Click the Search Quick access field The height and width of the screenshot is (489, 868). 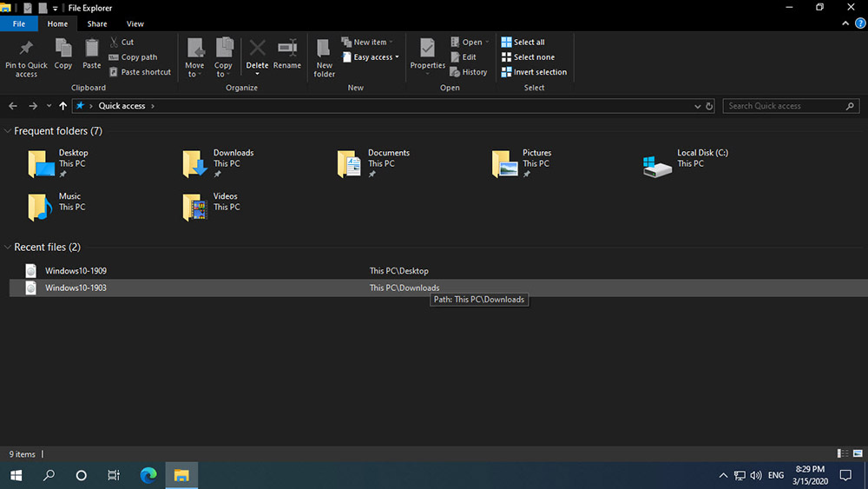point(791,106)
